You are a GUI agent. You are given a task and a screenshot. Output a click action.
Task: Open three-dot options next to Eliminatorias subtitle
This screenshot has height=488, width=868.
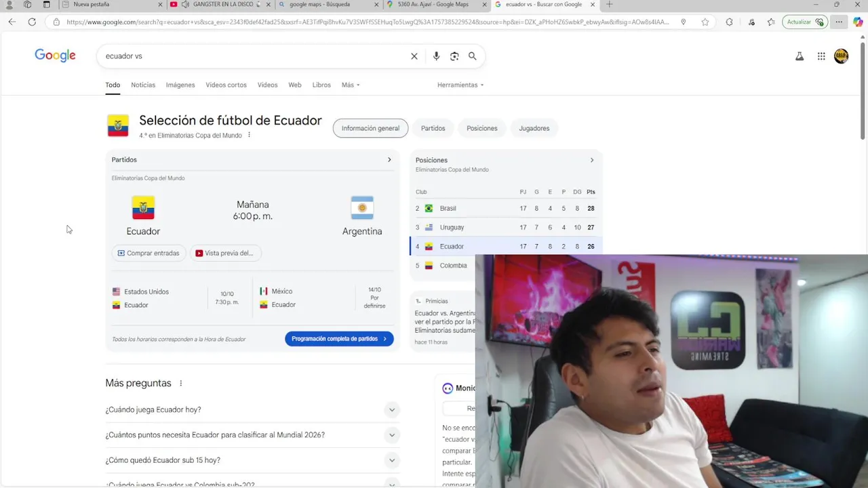coord(249,135)
